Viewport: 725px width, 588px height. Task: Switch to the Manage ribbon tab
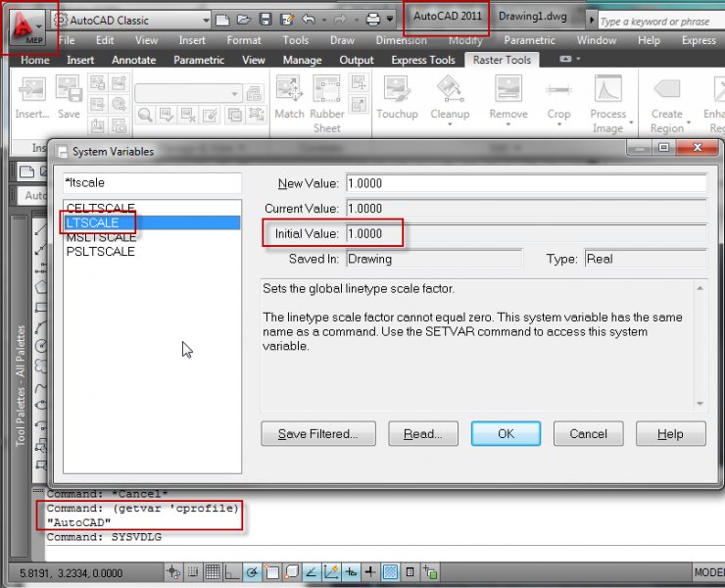point(302,60)
